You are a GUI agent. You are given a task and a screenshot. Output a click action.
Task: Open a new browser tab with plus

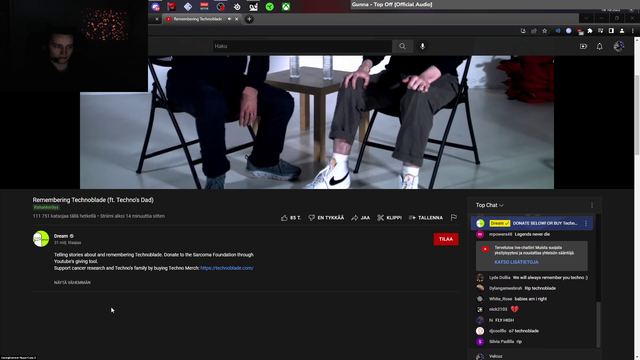point(249,19)
